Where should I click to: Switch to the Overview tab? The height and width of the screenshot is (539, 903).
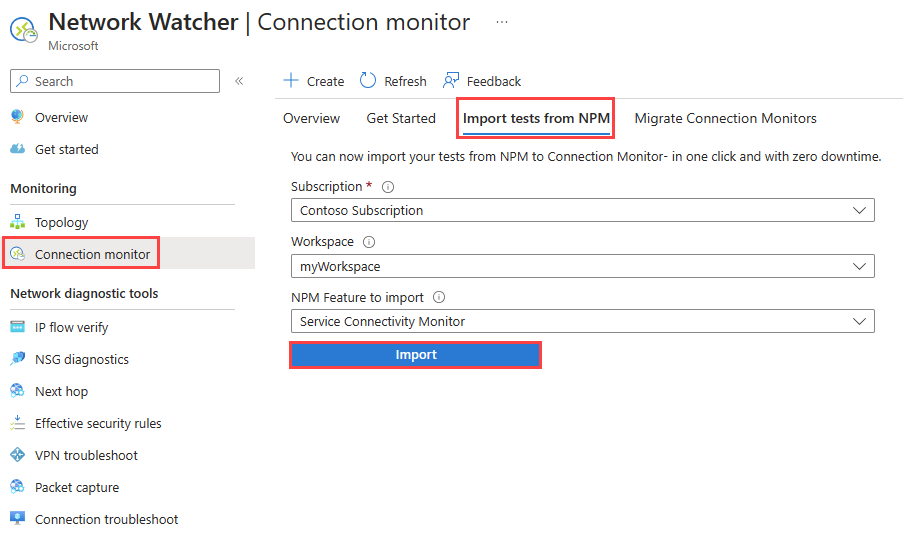click(x=312, y=118)
